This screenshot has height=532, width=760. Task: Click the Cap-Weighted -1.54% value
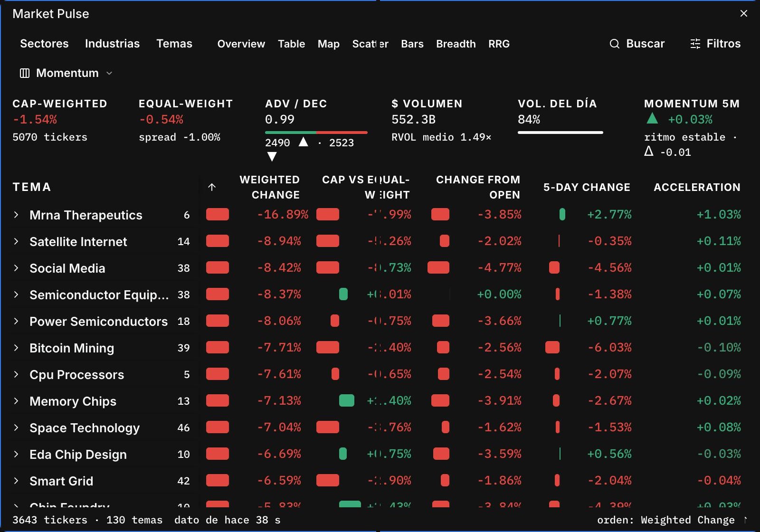click(x=35, y=120)
